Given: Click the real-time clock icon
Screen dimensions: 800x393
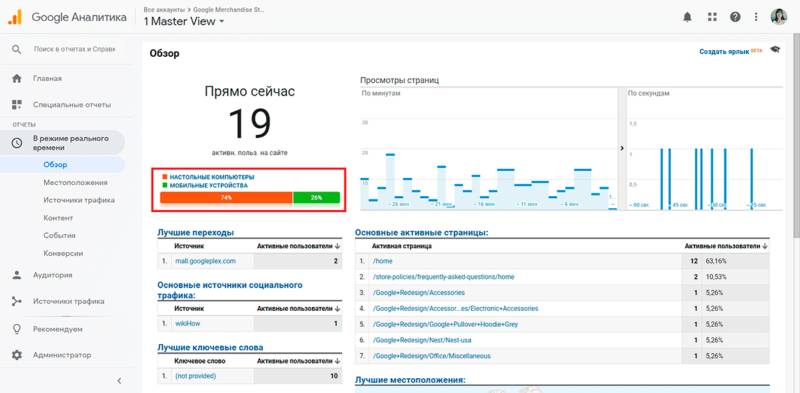Looking at the screenshot, I should [x=17, y=143].
